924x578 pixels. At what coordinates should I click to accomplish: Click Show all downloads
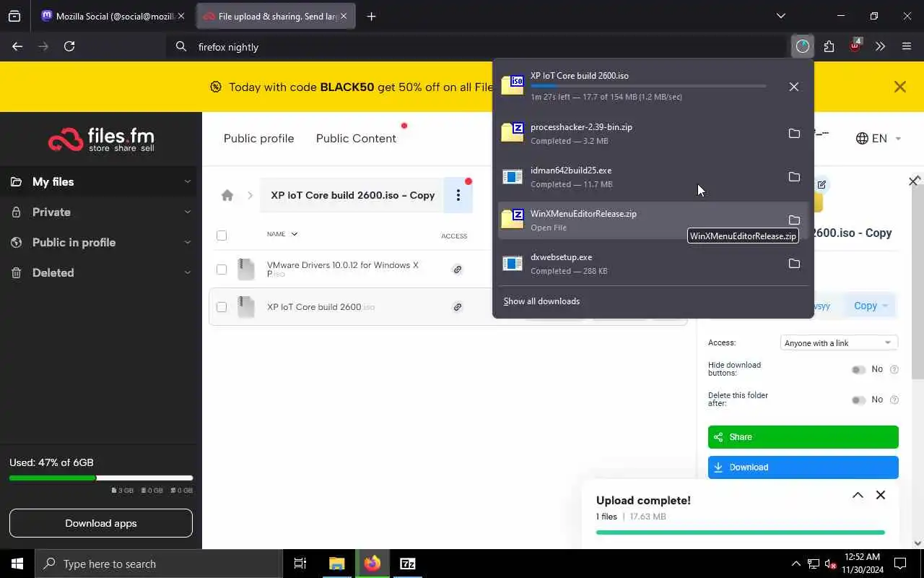point(541,301)
